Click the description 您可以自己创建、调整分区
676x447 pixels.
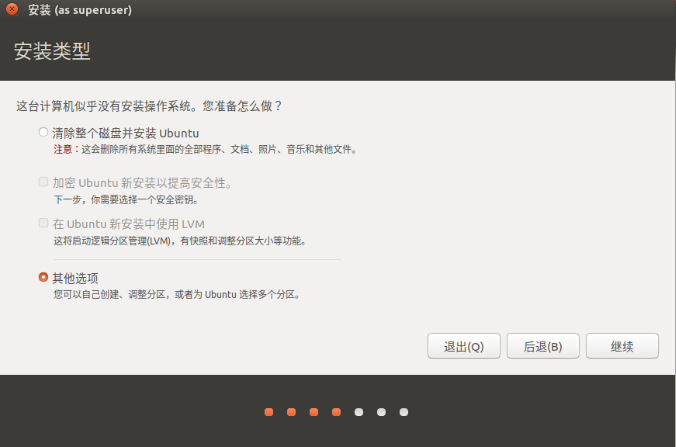click(177, 294)
